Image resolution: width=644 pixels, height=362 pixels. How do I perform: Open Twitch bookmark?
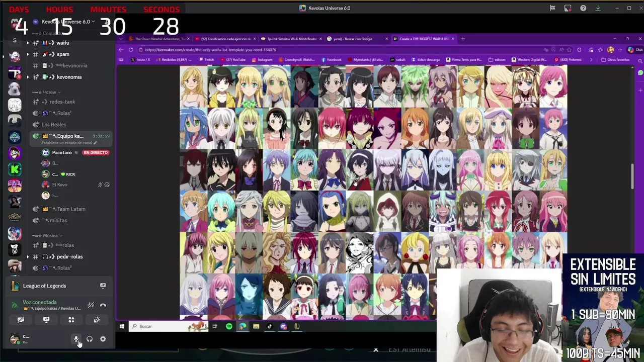coord(206,60)
